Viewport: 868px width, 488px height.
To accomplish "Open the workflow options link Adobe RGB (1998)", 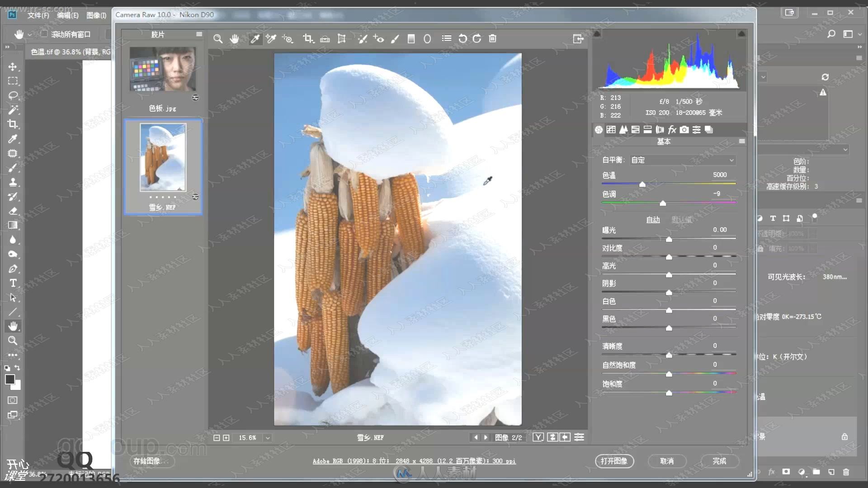I will click(414, 461).
